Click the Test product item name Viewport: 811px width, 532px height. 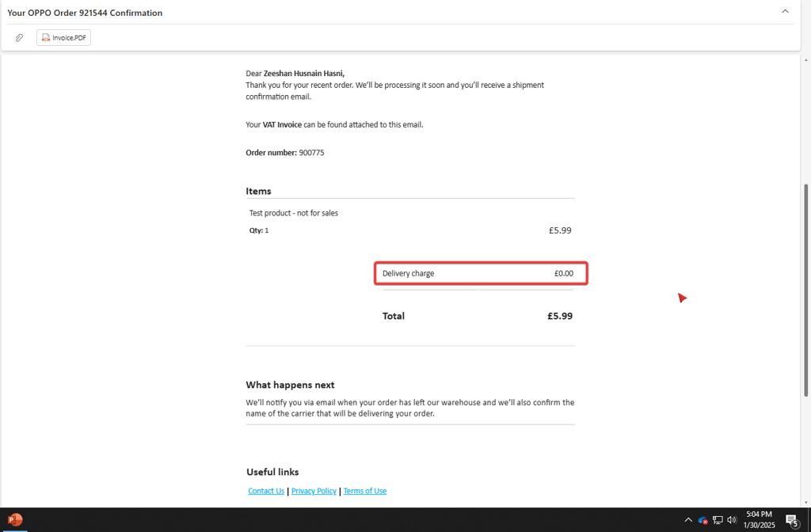pos(294,213)
